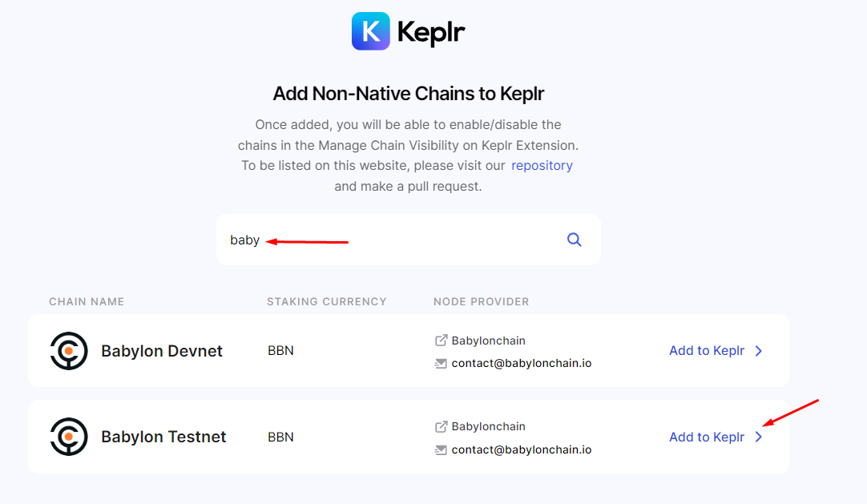Open Babylonchain provider link for Testnet
Screen dimensions: 867x504
488,426
